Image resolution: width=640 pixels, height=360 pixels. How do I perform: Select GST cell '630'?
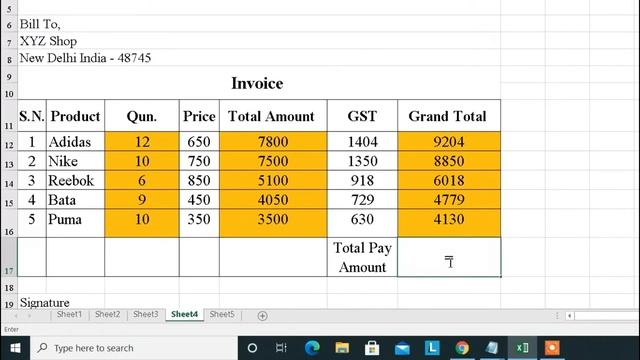click(x=362, y=223)
